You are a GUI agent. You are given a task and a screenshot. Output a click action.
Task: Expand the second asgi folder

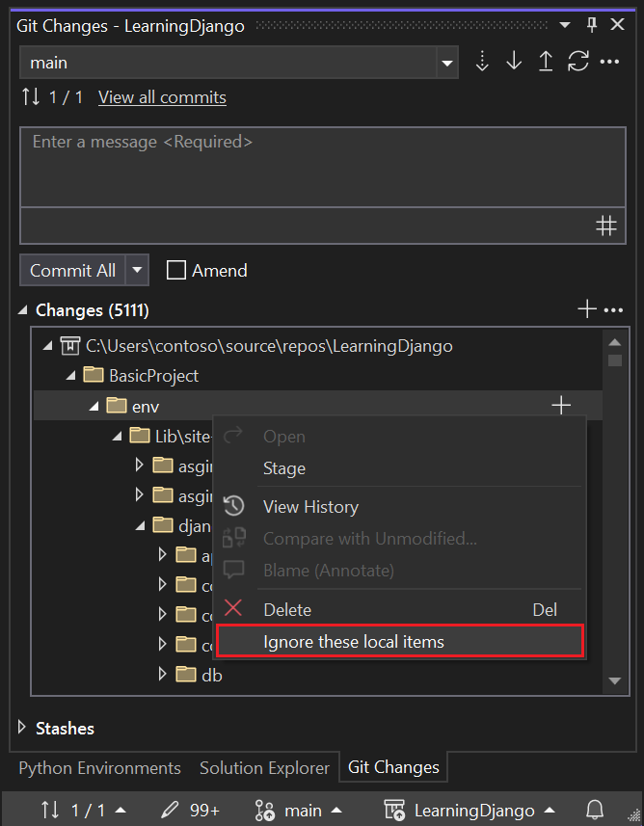(x=139, y=494)
